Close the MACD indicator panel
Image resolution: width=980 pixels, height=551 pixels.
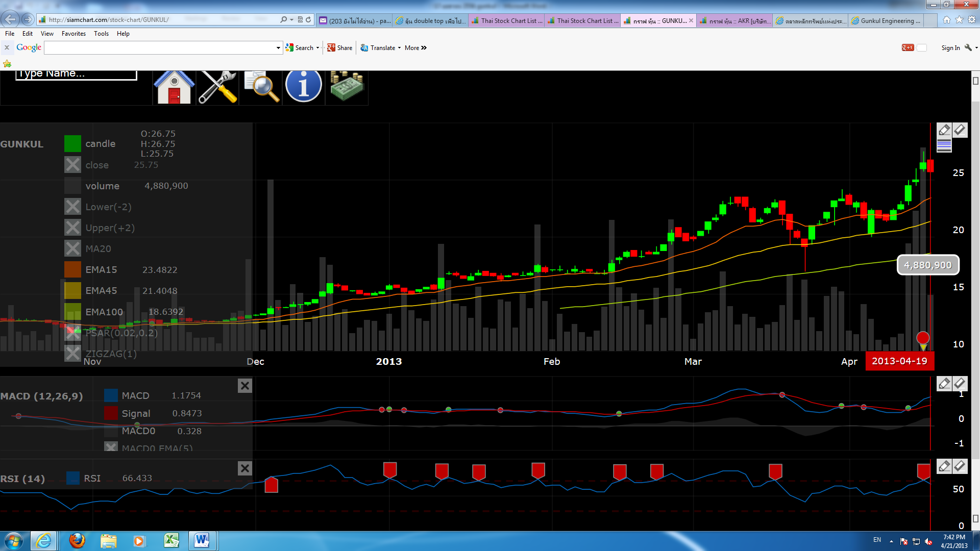pyautogui.click(x=245, y=386)
